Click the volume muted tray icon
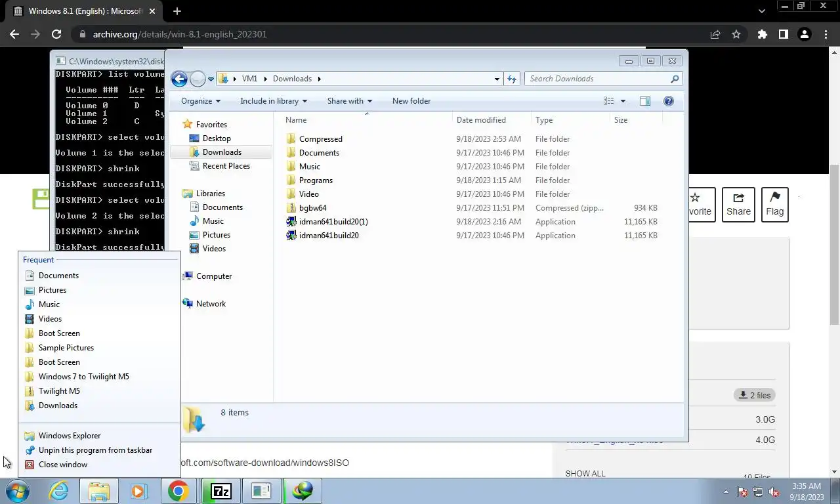Viewport: 840px width, 504px height. pos(774,492)
